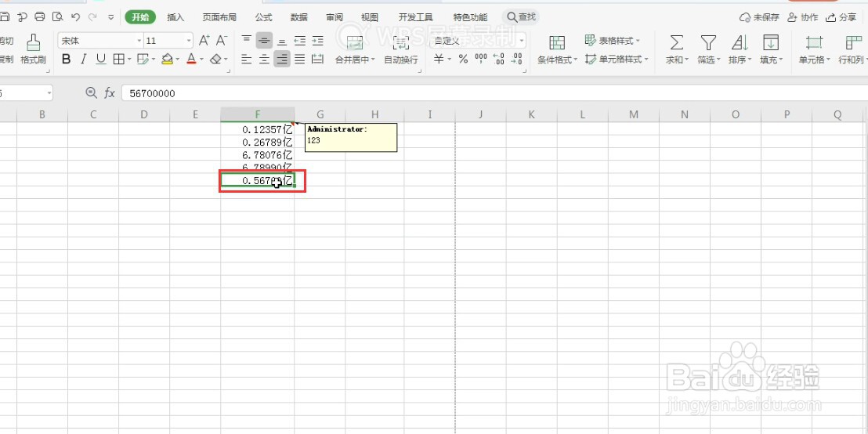
Task: Apply red font color icon
Action: (x=191, y=60)
